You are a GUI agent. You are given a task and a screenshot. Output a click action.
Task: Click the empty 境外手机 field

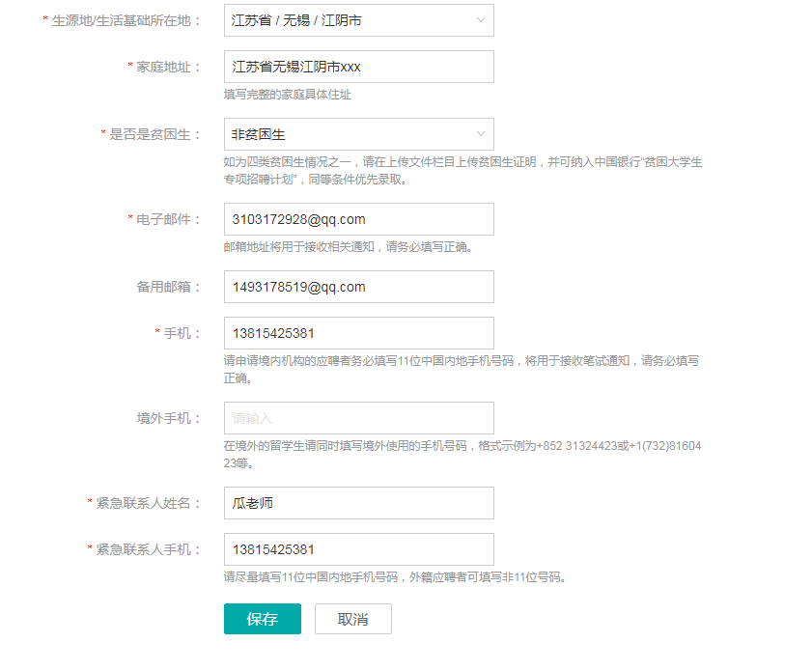[358, 418]
